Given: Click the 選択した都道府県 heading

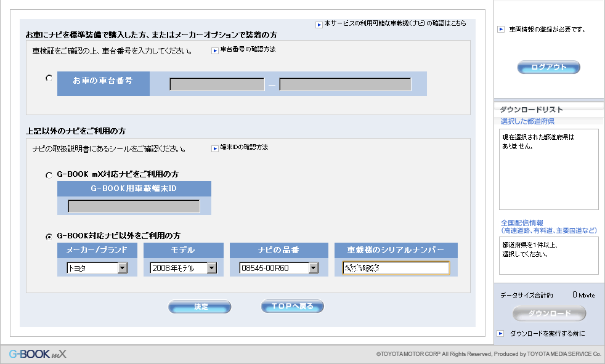Looking at the screenshot, I should (527, 121).
